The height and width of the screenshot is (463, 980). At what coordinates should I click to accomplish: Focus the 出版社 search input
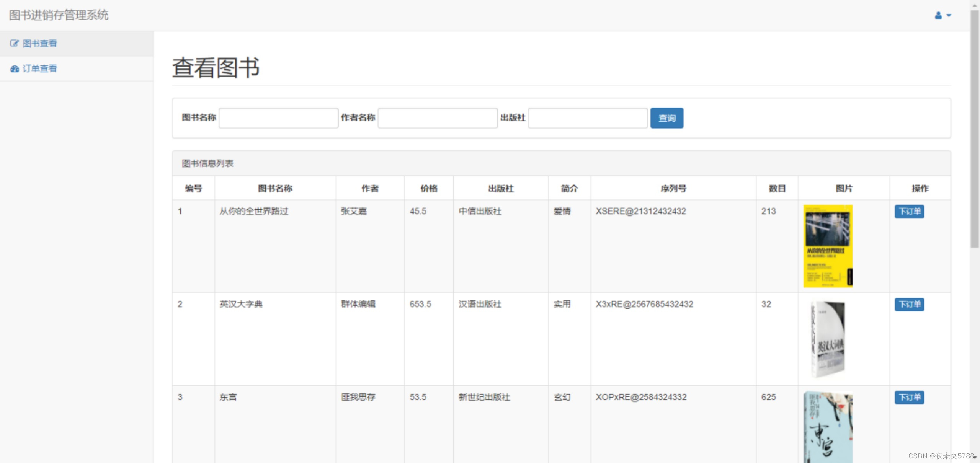coord(588,118)
